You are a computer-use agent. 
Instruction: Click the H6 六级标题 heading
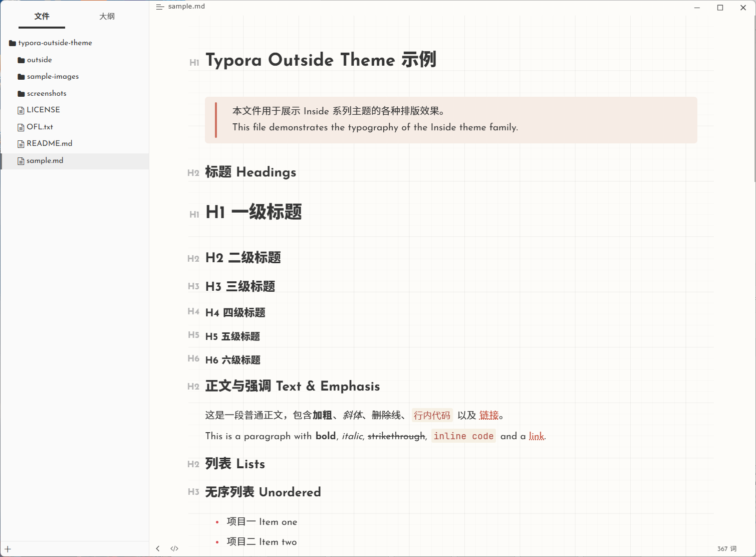(232, 360)
